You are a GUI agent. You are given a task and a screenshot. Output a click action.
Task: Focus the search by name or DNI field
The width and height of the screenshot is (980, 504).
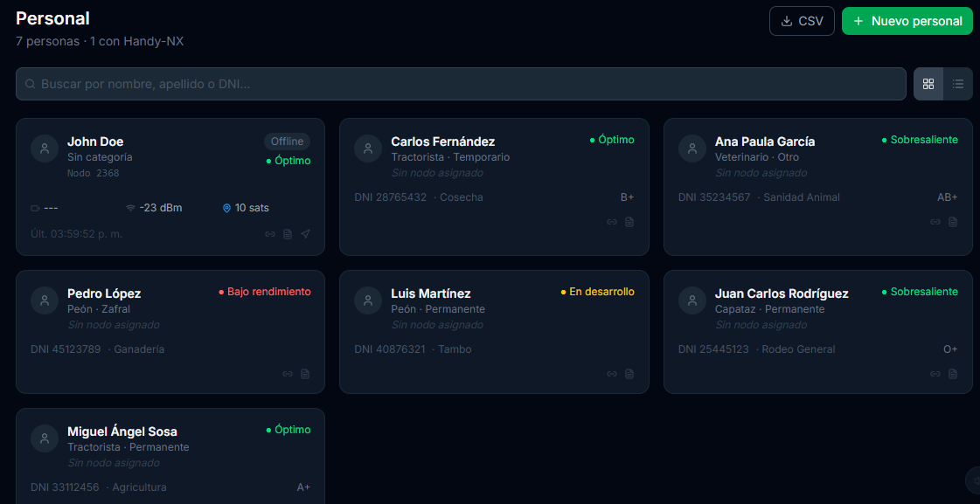click(x=461, y=84)
